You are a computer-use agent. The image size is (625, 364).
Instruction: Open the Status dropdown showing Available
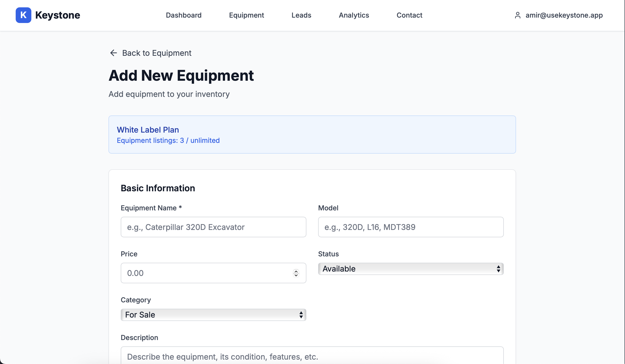coord(407,269)
